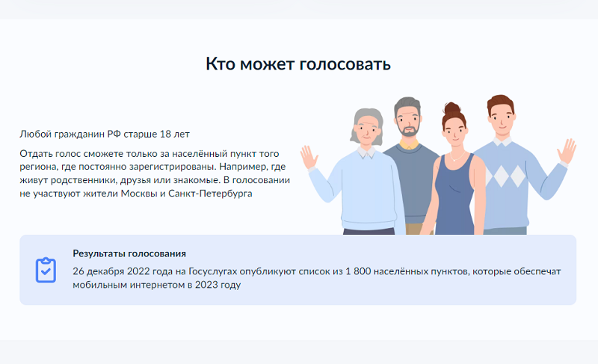Click the necklace on the woman in the dress
This screenshot has height=364, width=598.
[x=457, y=156]
